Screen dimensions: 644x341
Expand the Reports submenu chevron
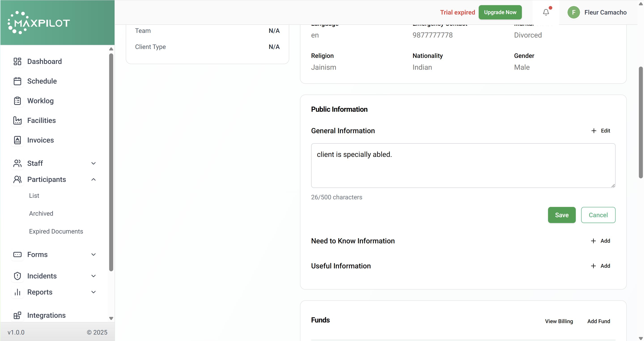94,292
